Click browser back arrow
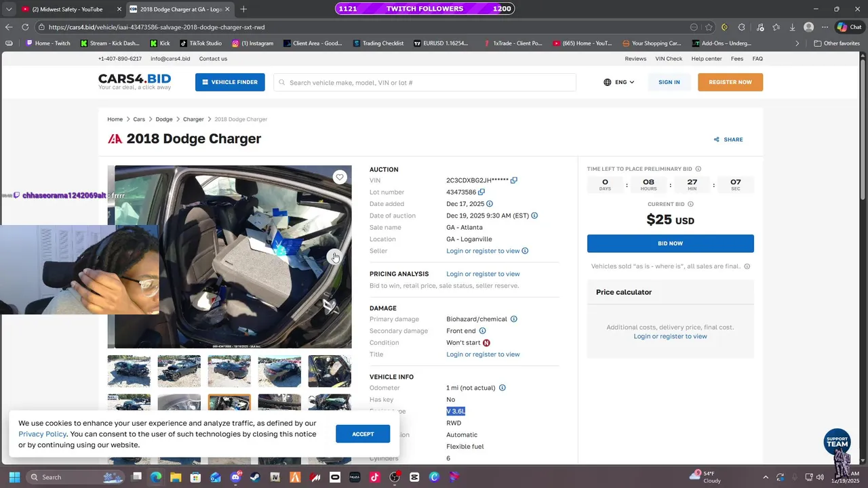Image resolution: width=868 pixels, height=488 pixels. [x=9, y=27]
